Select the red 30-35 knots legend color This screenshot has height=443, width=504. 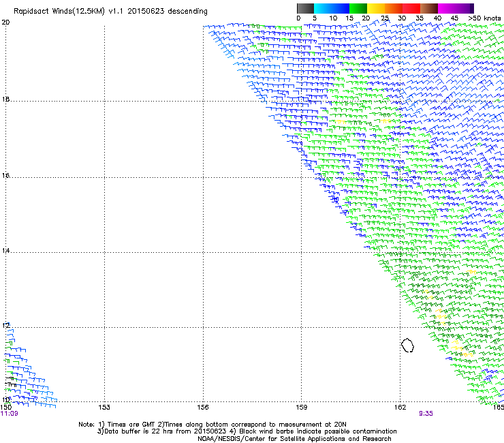[x=411, y=8]
